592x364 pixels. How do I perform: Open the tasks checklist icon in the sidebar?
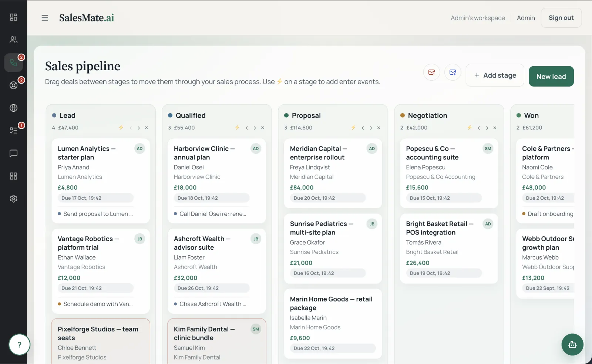click(x=13, y=130)
